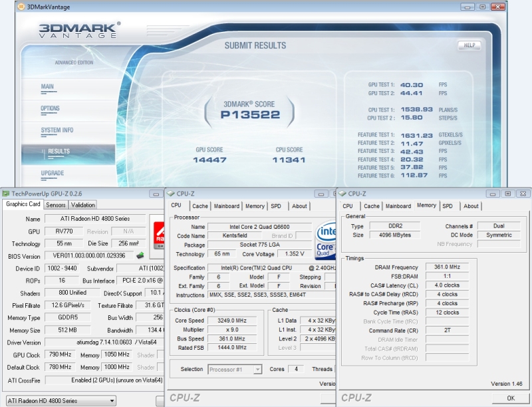This screenshot has width=532, height=407.
Task: Minimize the middle CPU-Z window
Action: point(321,194)
